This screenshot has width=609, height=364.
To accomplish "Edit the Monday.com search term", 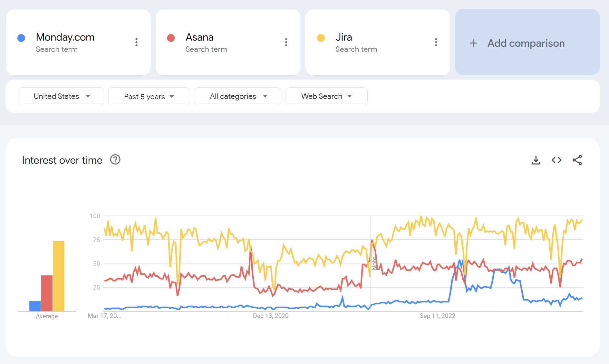I will [x=65, y=37].
